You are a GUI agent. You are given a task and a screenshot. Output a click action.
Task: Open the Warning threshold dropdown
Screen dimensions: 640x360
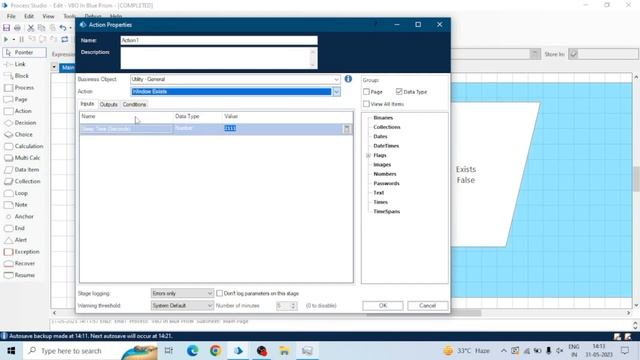(182, 306)
